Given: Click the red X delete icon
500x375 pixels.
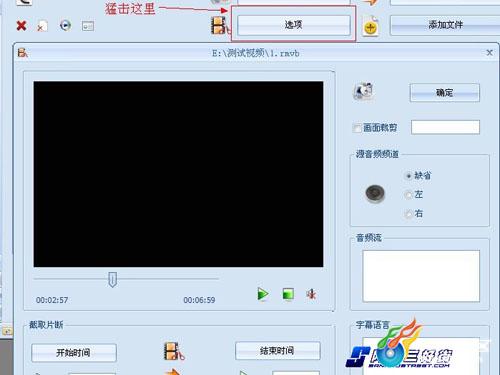Looking at the screenshot, I should 21,25.
